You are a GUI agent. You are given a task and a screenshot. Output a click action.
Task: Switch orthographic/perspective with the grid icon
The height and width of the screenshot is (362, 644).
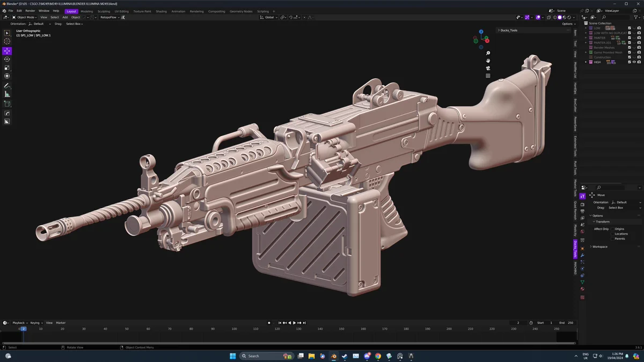(x=488, y=76)
